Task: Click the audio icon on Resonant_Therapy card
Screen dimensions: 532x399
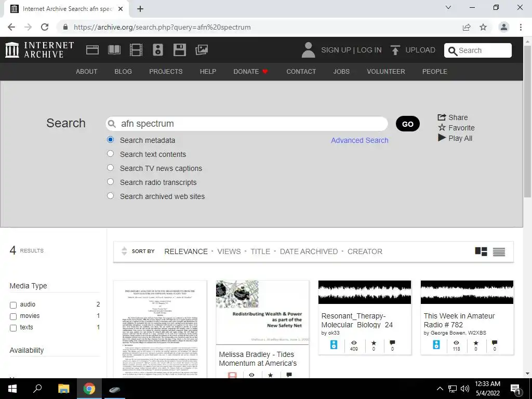Action: 334,345
